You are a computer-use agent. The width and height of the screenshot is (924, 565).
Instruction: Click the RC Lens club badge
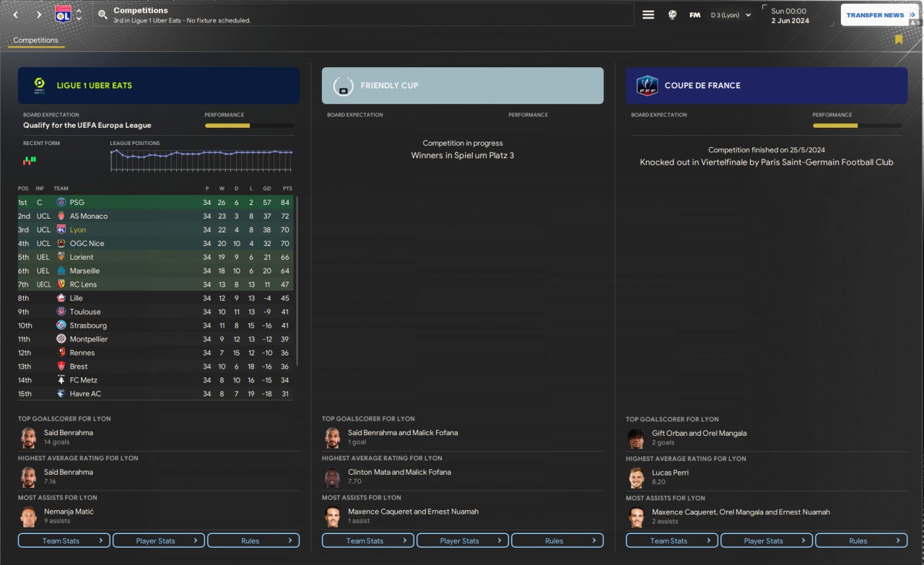pos(61,285)
